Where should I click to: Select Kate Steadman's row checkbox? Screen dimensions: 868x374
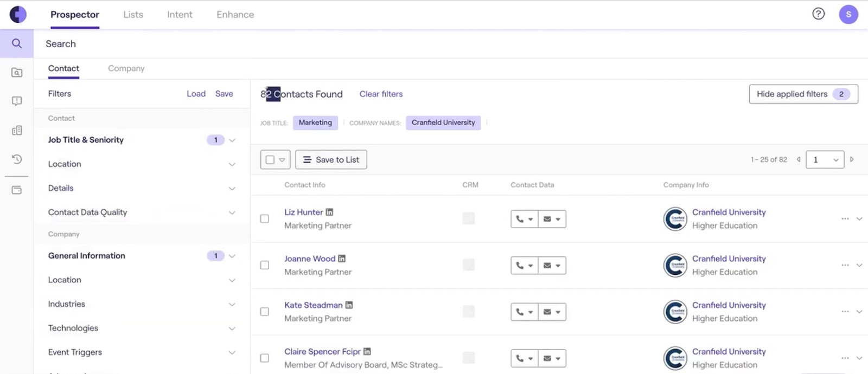(265, 312)
